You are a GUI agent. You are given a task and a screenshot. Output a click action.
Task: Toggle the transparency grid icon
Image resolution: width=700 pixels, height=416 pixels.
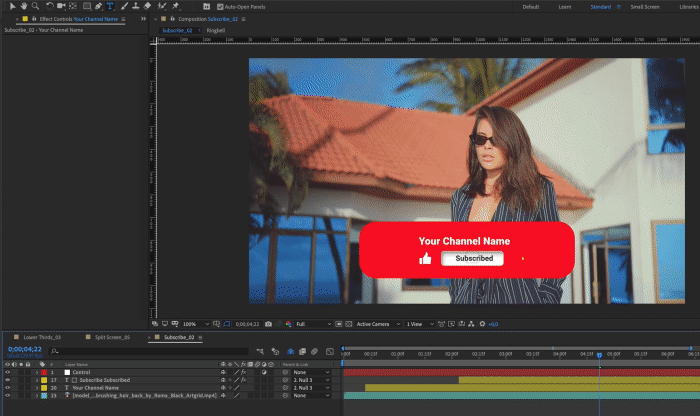349,324
